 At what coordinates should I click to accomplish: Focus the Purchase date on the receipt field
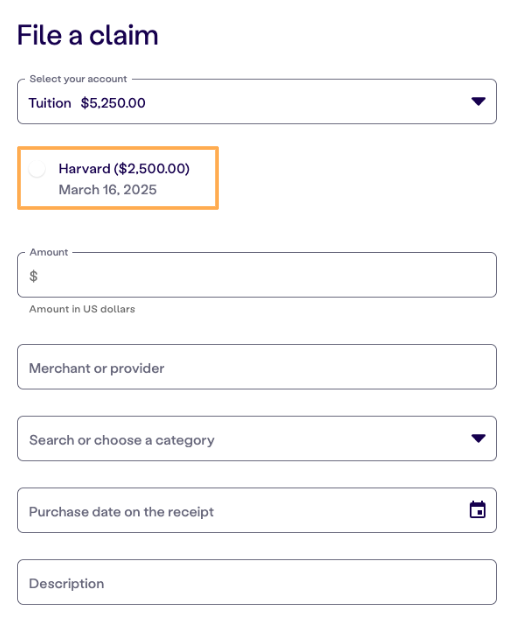coord(257,510)
